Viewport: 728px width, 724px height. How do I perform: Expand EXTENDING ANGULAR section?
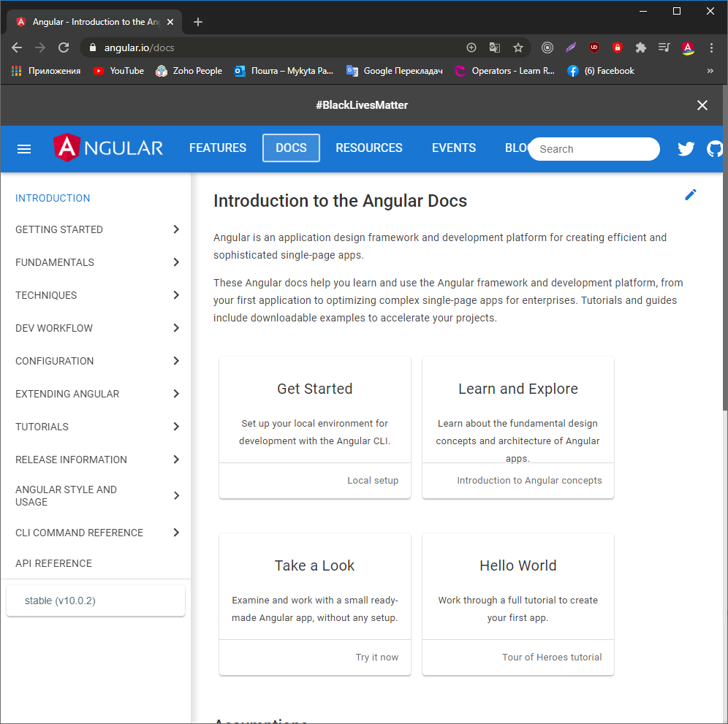click(96, 394)
